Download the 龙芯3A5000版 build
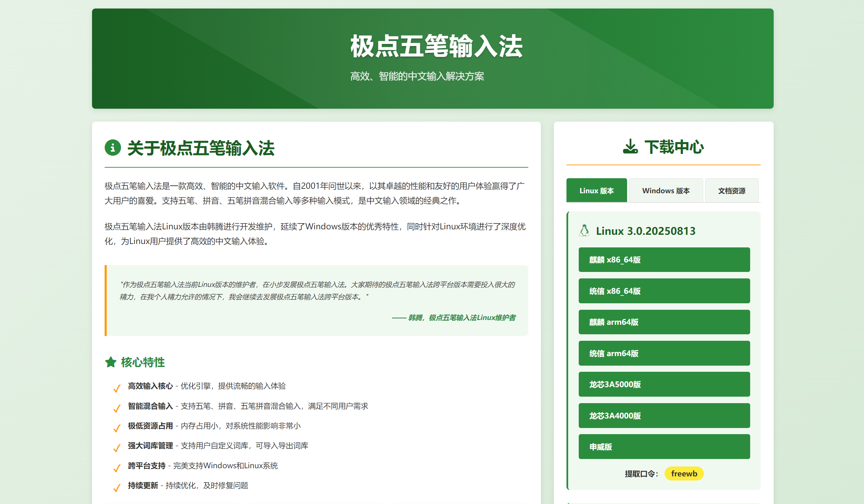 [664, 384]
